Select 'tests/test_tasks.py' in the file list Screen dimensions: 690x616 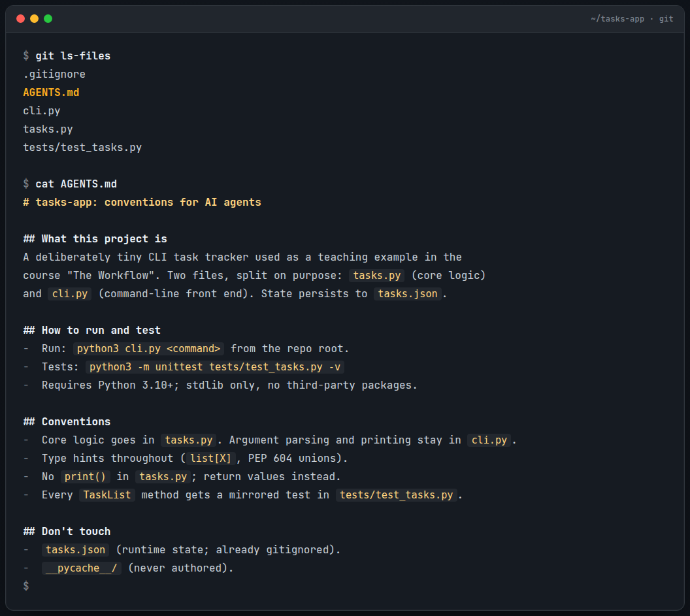coord(82,148)
